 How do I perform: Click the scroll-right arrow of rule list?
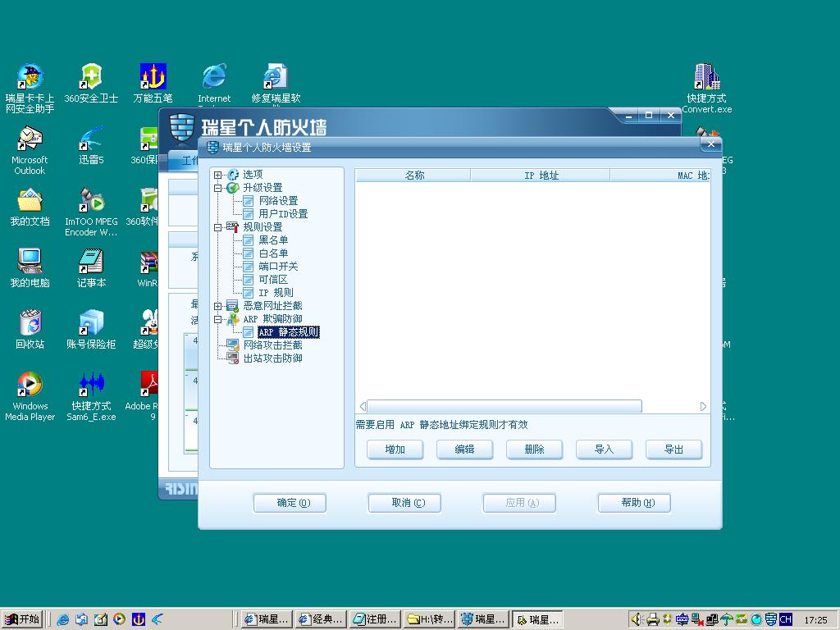click(x=703, y=406)
